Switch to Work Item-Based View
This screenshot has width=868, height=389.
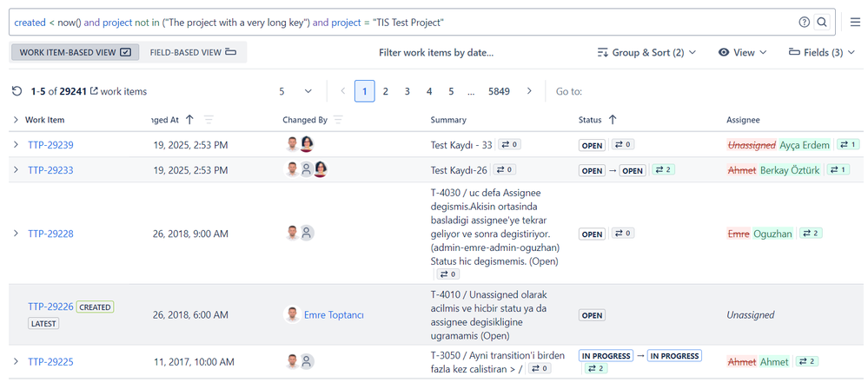click(x=75, y=52)
